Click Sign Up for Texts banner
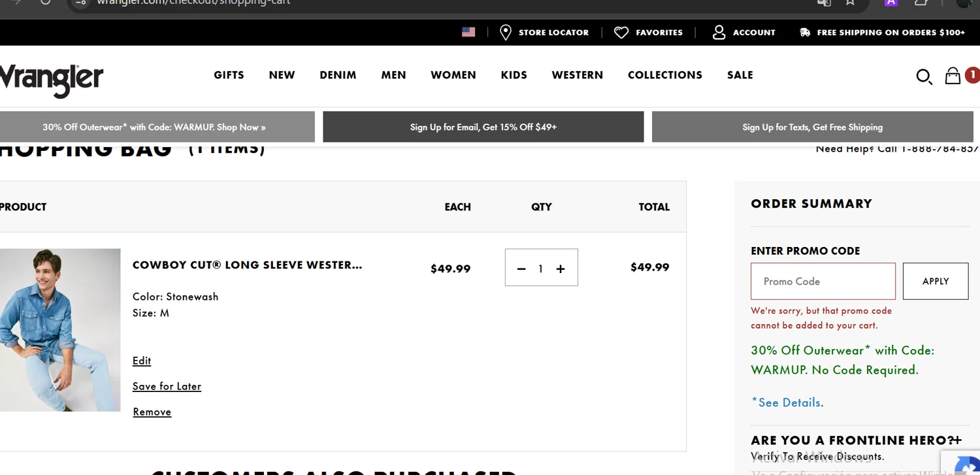Screen dimensions: 980x475 pos(813,127)
